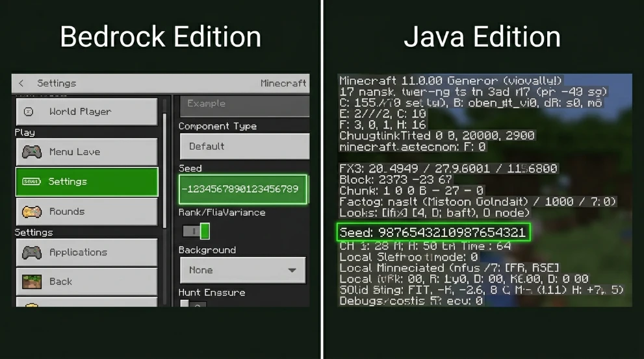This screenshot has width=644, height=359.
Task: Click the Back grass block icon
Action: tap(32, 282)
